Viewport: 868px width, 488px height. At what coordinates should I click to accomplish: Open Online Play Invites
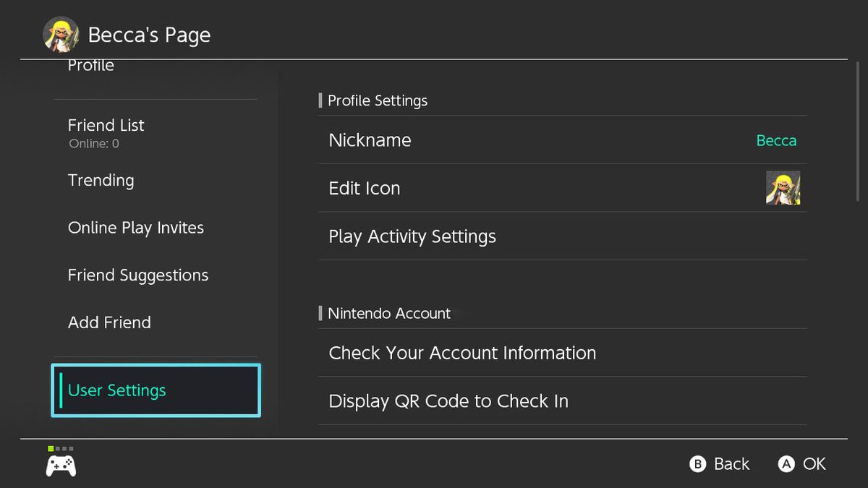pos(136,228)
